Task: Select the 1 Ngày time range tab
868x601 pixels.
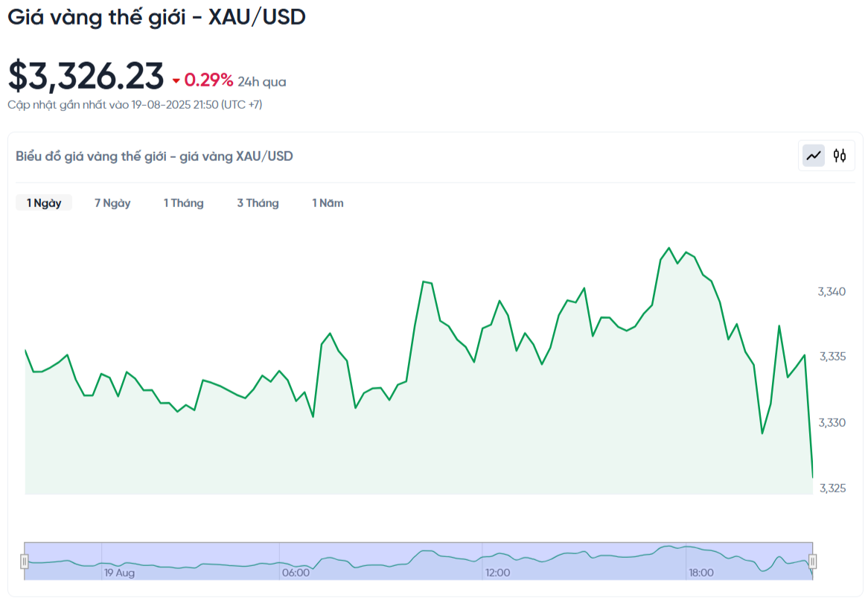Action: tap(44, 203)
